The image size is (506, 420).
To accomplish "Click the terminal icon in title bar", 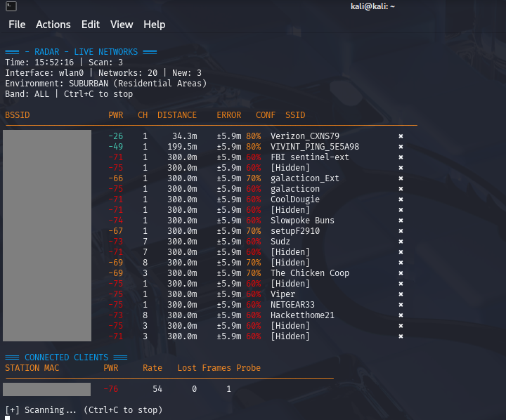I will coord(11,6).
